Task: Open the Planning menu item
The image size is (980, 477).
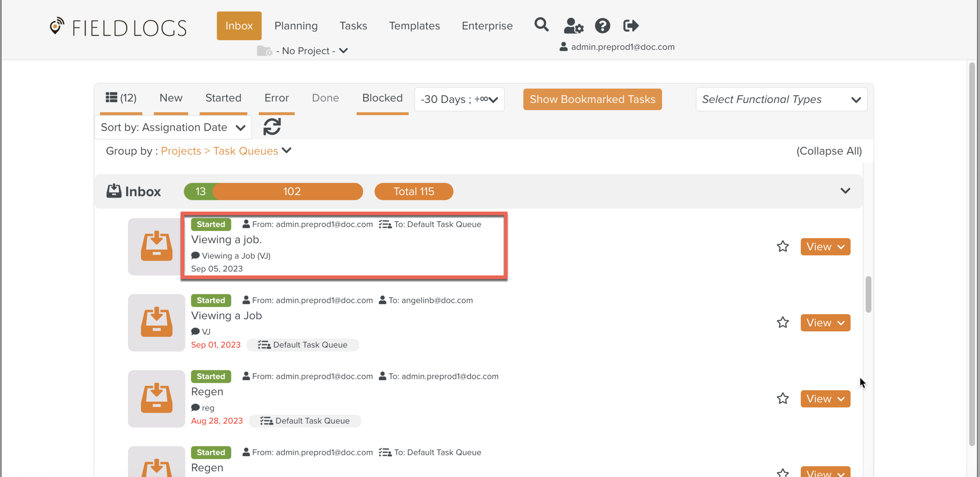Action: 296,26
